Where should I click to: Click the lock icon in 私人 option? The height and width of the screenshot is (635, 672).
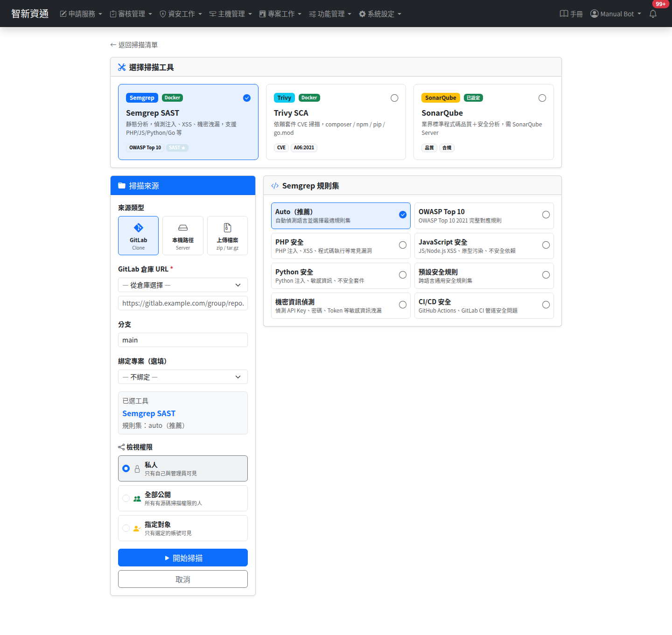coord(137,469)
